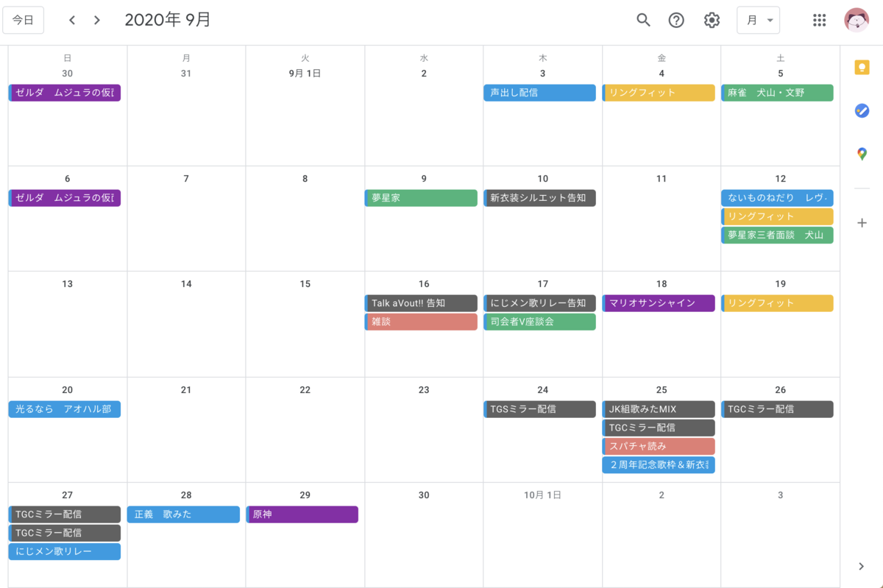Hide the side panel with chevron
The height and width of the screenshot is (588, 883).
(862, 566)
